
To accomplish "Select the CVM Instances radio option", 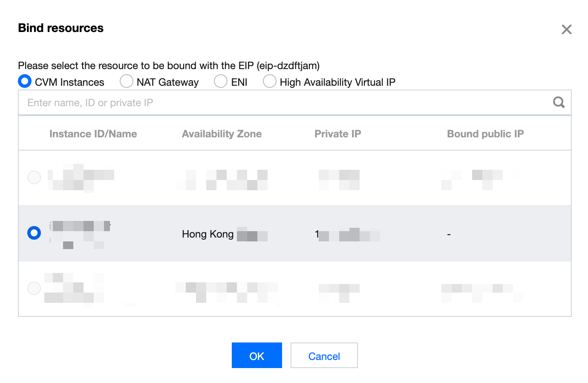I will coord(25,81).
